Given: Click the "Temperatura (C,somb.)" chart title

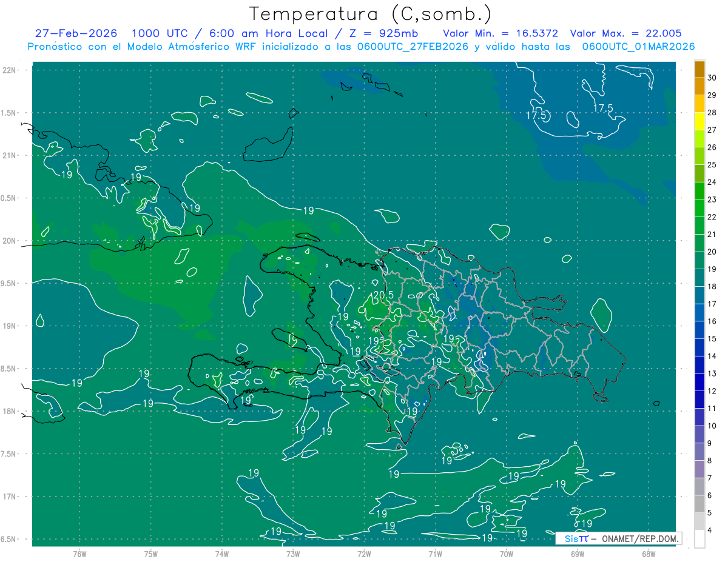Looking at the screenshot, I should tap(371, 15).
